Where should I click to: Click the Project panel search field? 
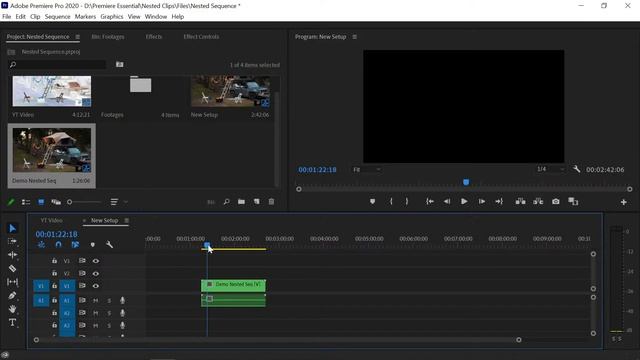click(x=57, y=64)
